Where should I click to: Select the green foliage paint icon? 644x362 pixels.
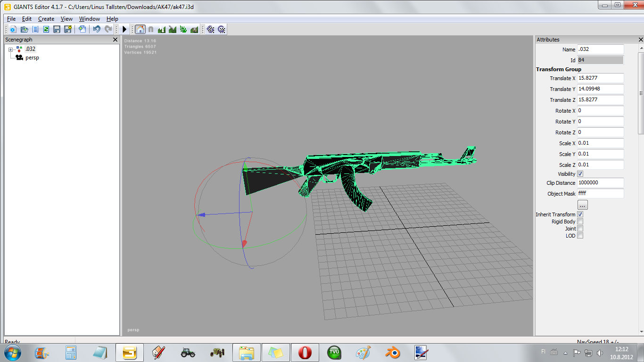183,29
